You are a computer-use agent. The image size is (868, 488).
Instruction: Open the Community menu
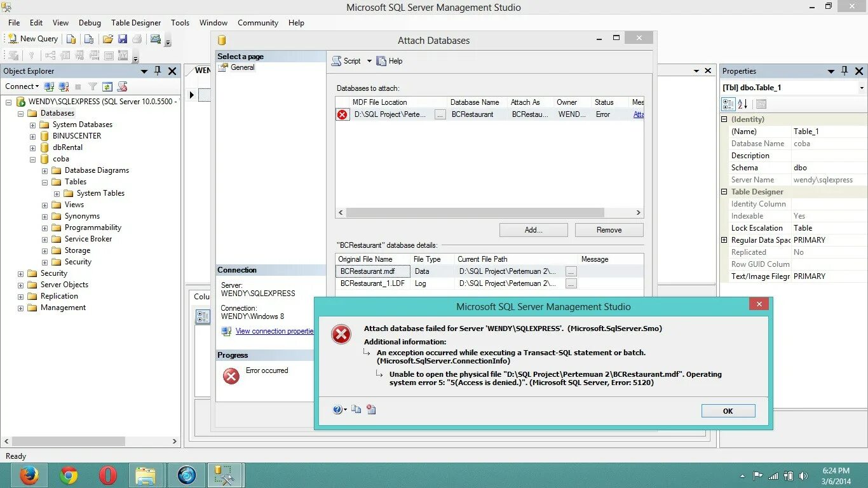pyautogui.click(x=258, y=22)
